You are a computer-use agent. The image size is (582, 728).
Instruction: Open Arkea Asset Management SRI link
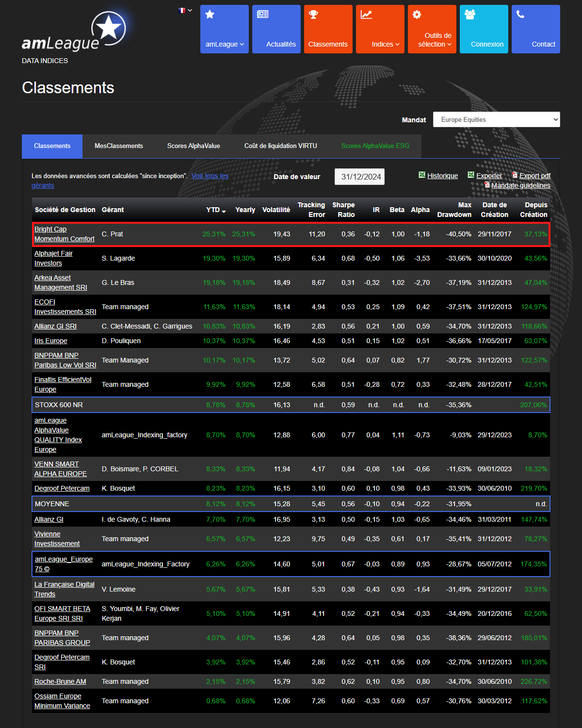[x=61, y=282]
